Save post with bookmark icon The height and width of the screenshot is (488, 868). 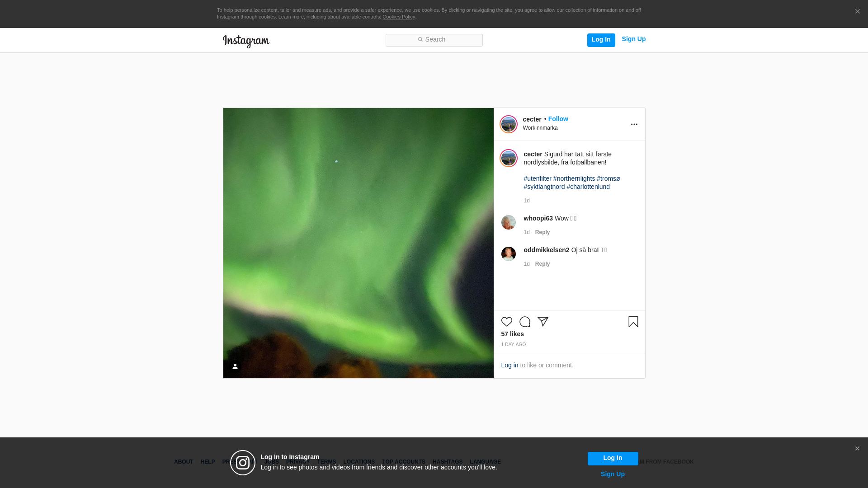coord(633,322)
